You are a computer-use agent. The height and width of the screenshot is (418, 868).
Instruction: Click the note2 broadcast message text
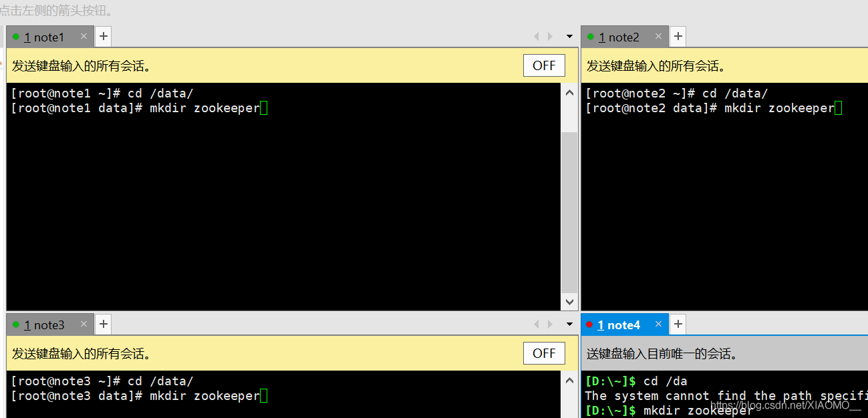(x=656, y=65)
